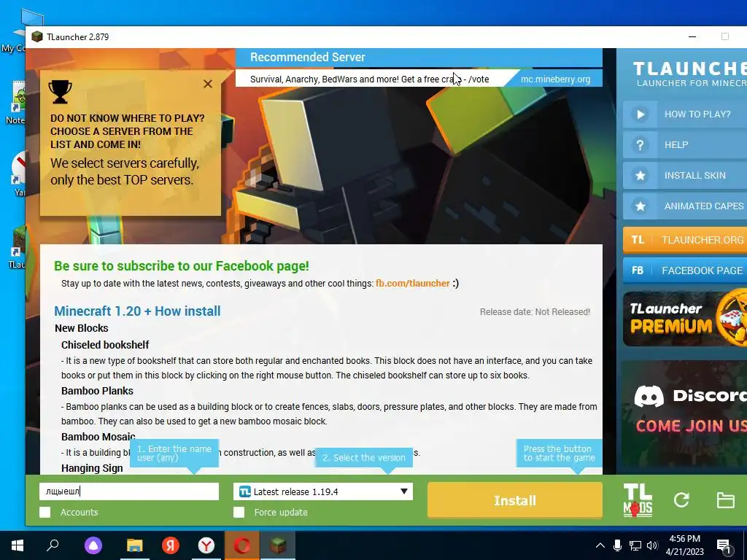
Task: Open the game folder icon
Action: 726,500
